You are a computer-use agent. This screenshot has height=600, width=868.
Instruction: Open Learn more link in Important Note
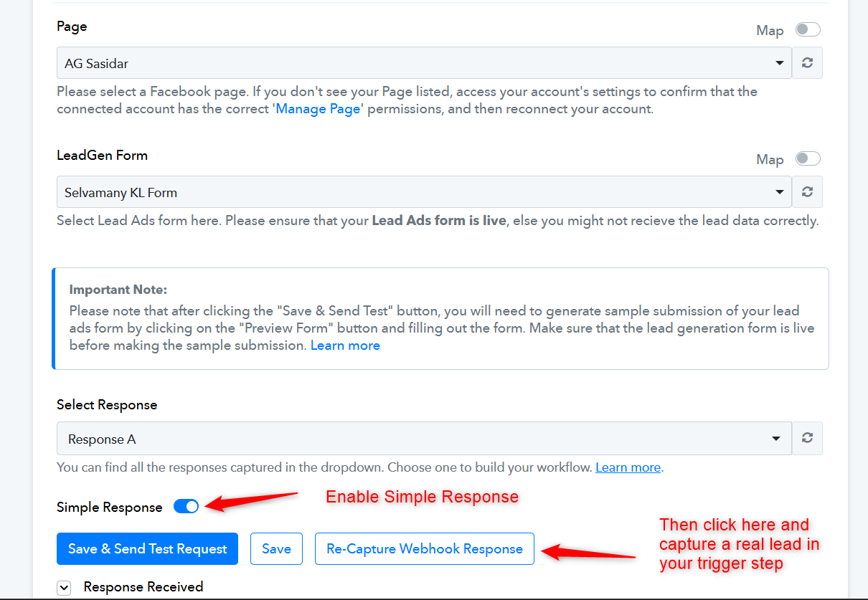[345, 346]
